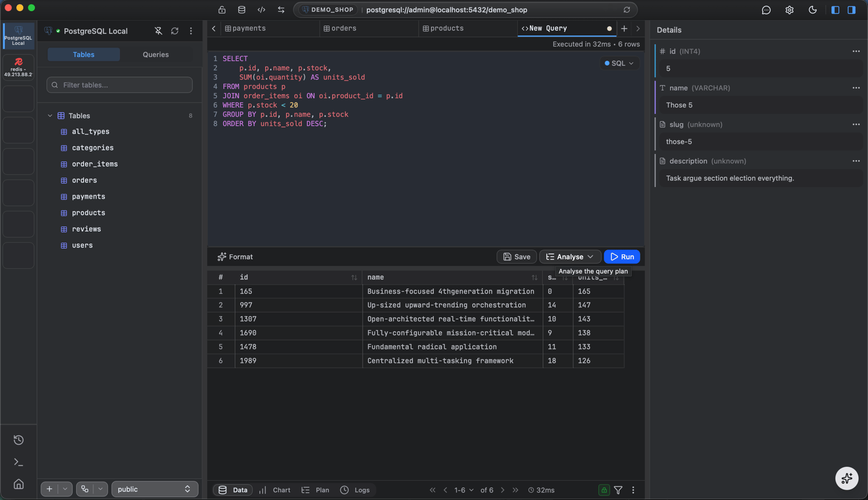Open the SQL language dropdown
This screenshot has height=500, width=868.
click(x=619, y=63)
